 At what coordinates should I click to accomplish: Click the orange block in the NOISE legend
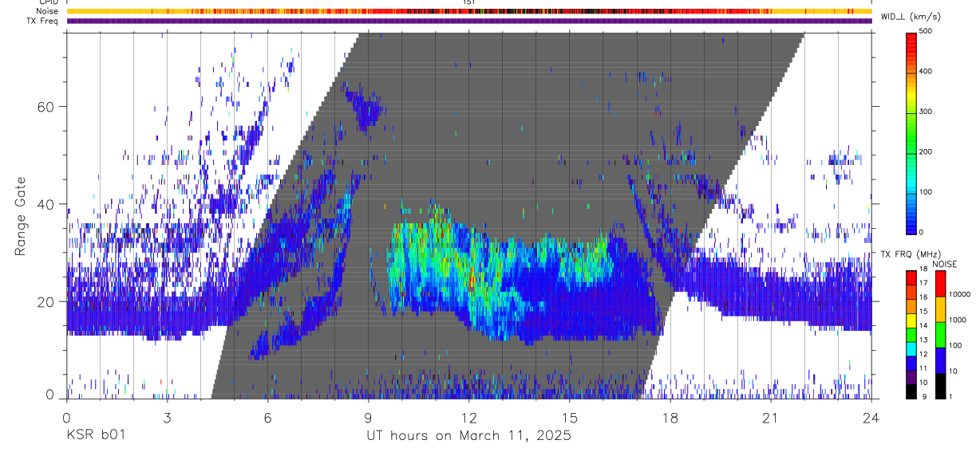pos(942,309)
